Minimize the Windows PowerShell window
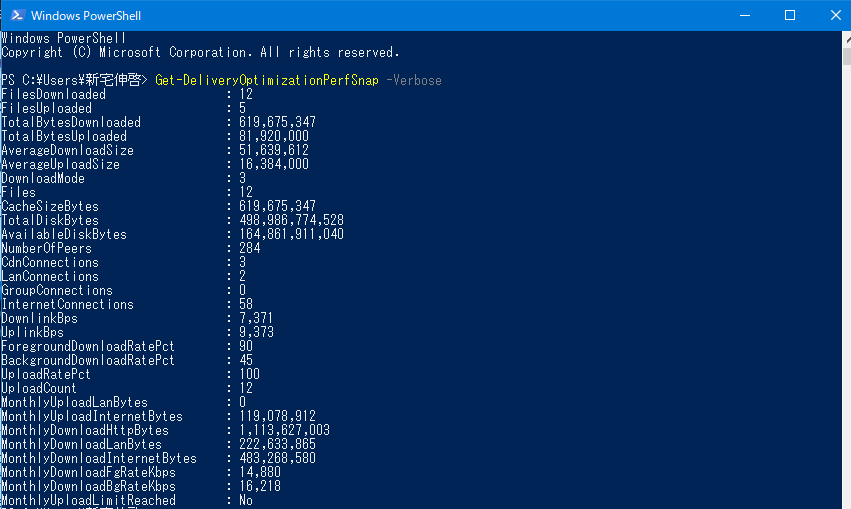Screen dimensions: 851x509 pos(745,15)
